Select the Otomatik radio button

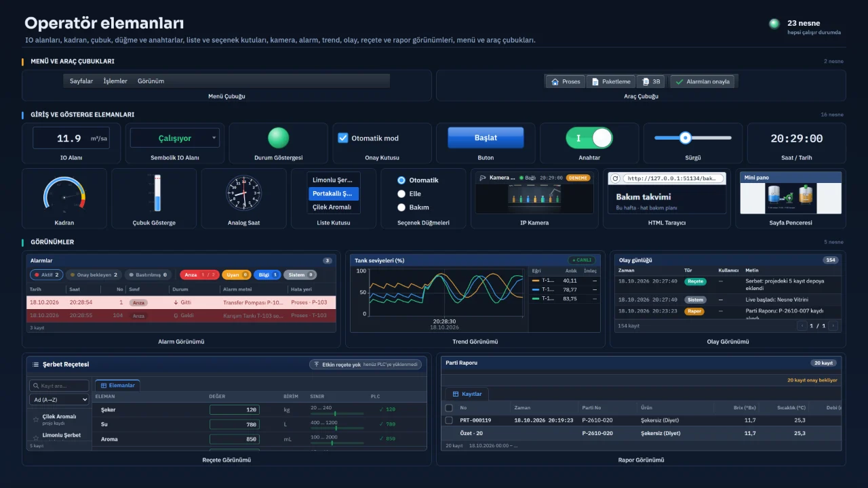tap(401, 180)
